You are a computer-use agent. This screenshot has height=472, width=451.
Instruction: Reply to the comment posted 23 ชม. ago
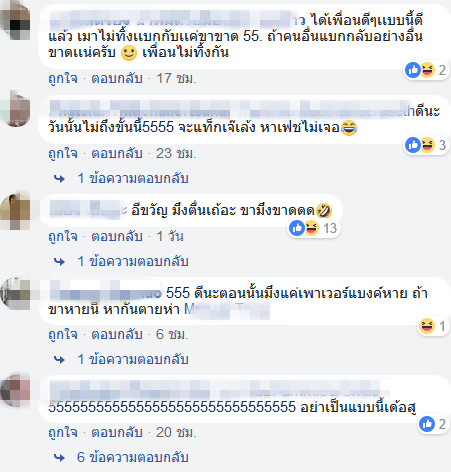pos(117,154)
